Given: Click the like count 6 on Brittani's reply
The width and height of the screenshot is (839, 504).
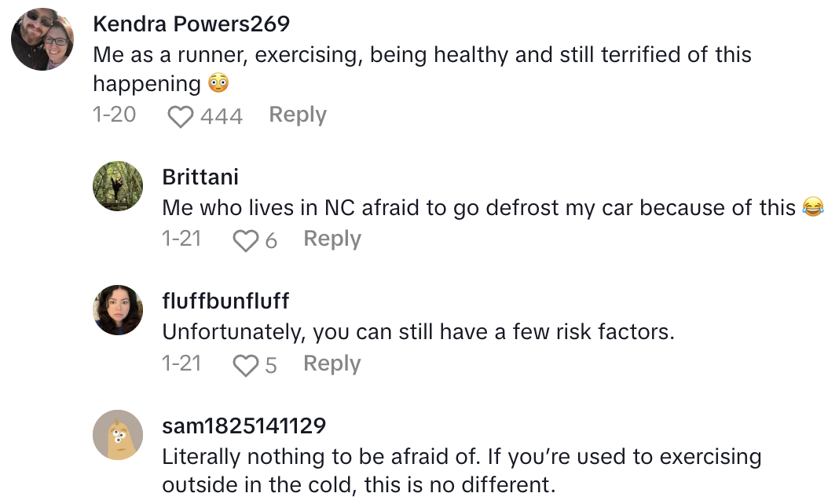Looking at the screenshot, I should (271, 240).
